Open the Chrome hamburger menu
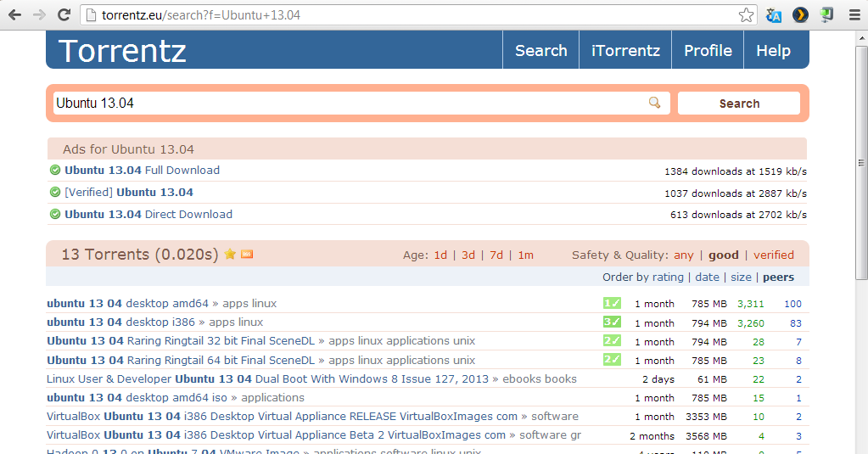868x454 pixels. click(854, 15)
